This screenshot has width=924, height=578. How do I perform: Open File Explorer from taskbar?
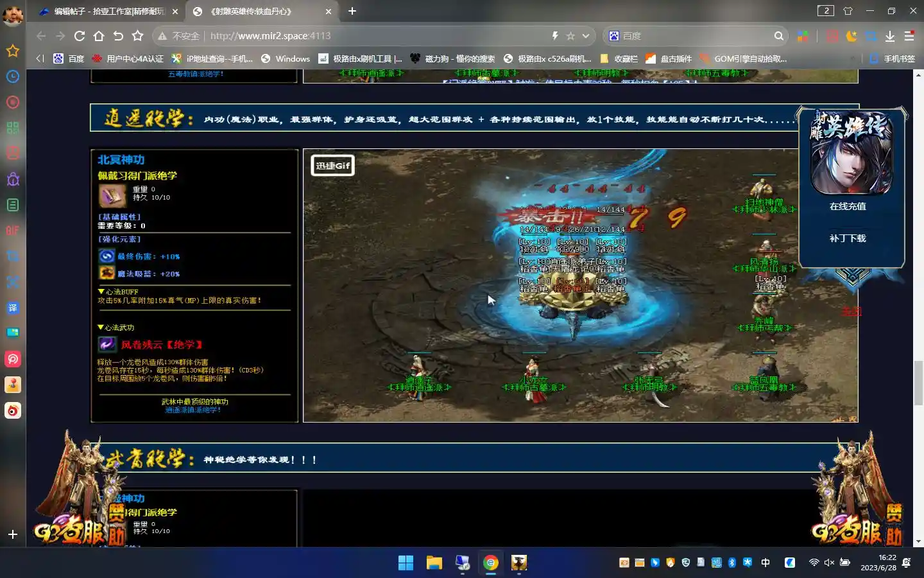pyautogui.click(x=434, y=563)
